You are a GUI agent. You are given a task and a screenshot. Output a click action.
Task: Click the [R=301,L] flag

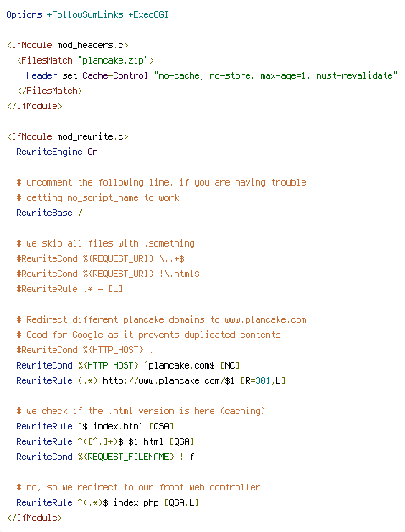coord(264,380)
